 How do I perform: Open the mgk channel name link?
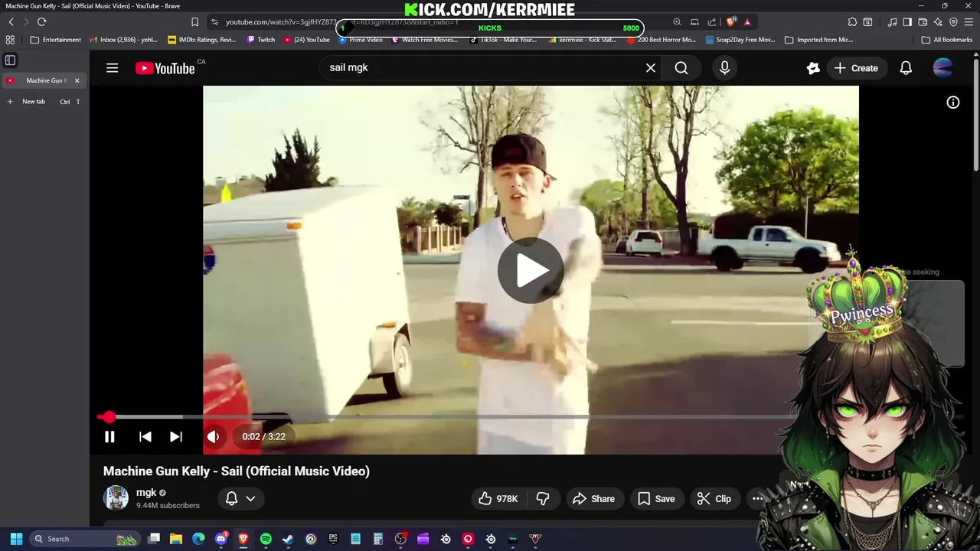point(146,493)
